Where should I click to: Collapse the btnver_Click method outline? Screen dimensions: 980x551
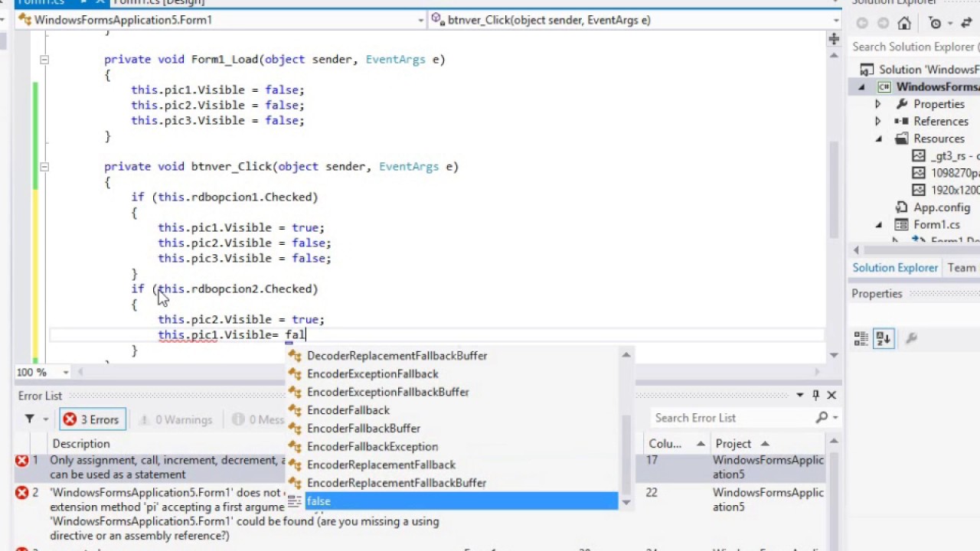pyautogui.click(x=44, y=166)
